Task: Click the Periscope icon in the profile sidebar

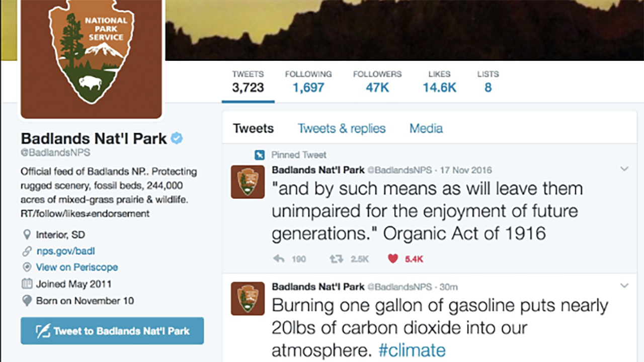Action: [x=27, y=267]
